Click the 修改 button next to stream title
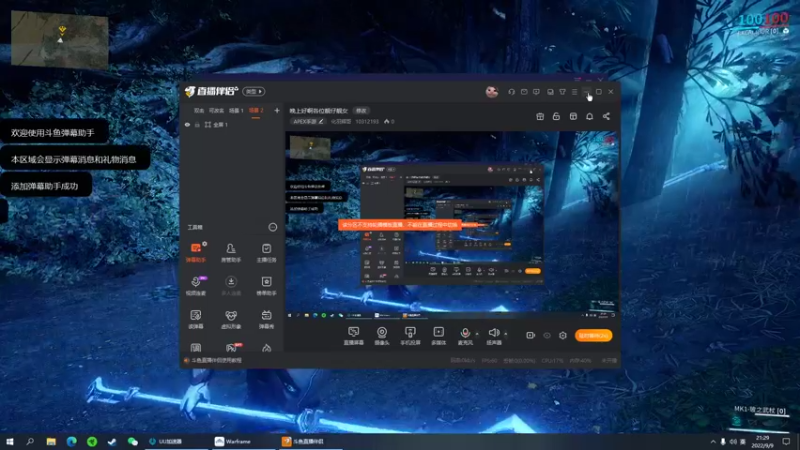 tap(361, 111)
